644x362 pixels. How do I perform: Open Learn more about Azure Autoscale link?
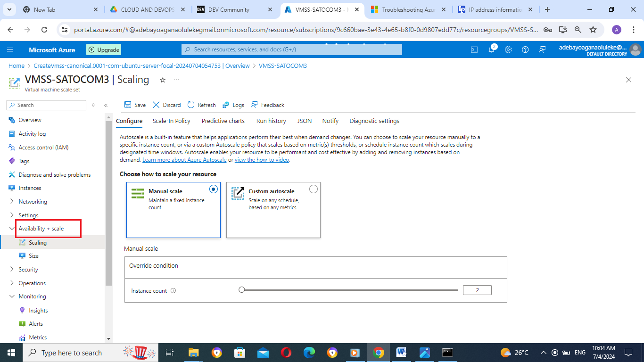(184, 160)
